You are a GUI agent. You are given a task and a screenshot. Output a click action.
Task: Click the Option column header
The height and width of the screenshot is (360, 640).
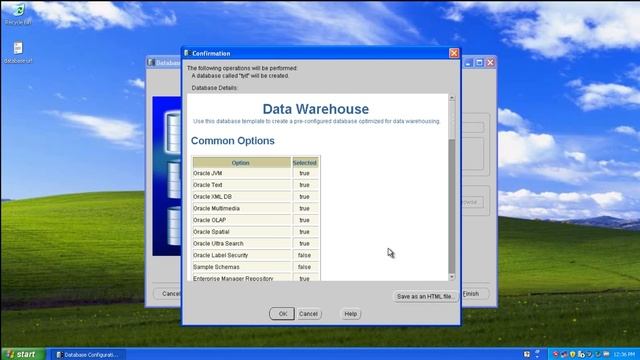coord(241,163)
